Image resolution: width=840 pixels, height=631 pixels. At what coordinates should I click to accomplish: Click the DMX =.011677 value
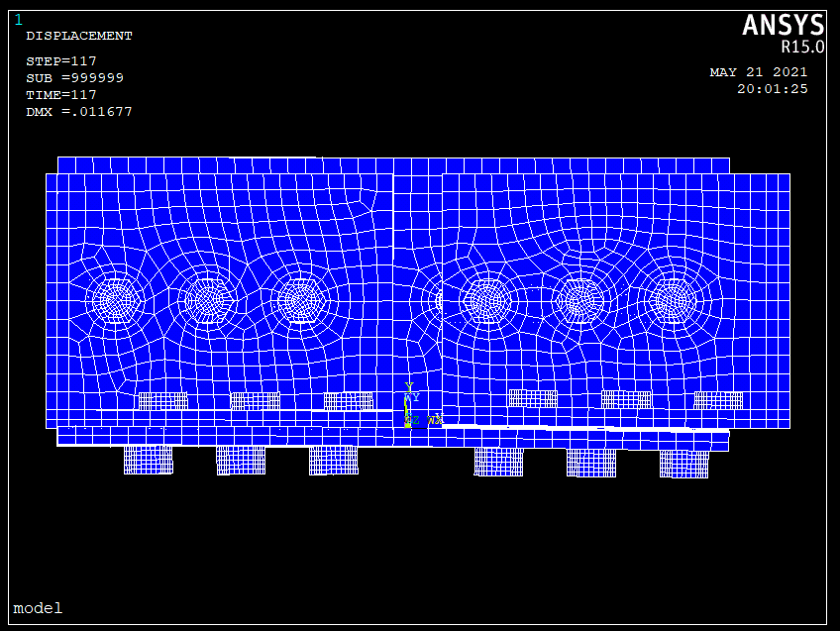click(79, 112)
